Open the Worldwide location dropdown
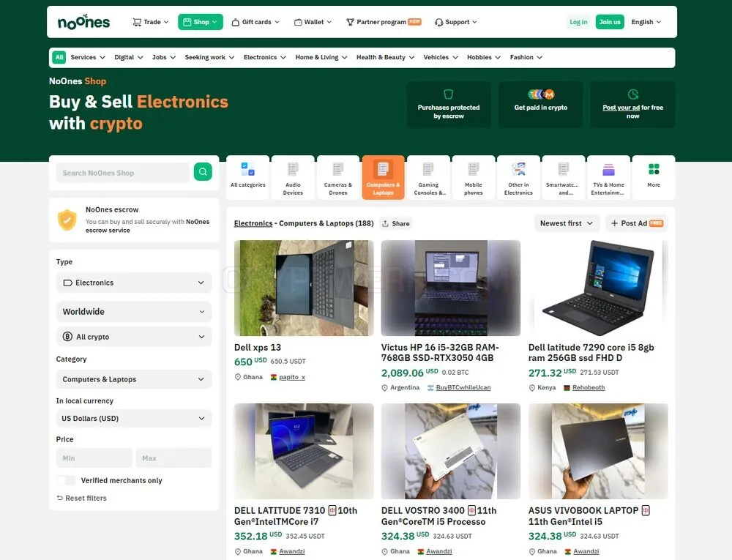This screenshot has width=732, height=560. tap(134, 311)
